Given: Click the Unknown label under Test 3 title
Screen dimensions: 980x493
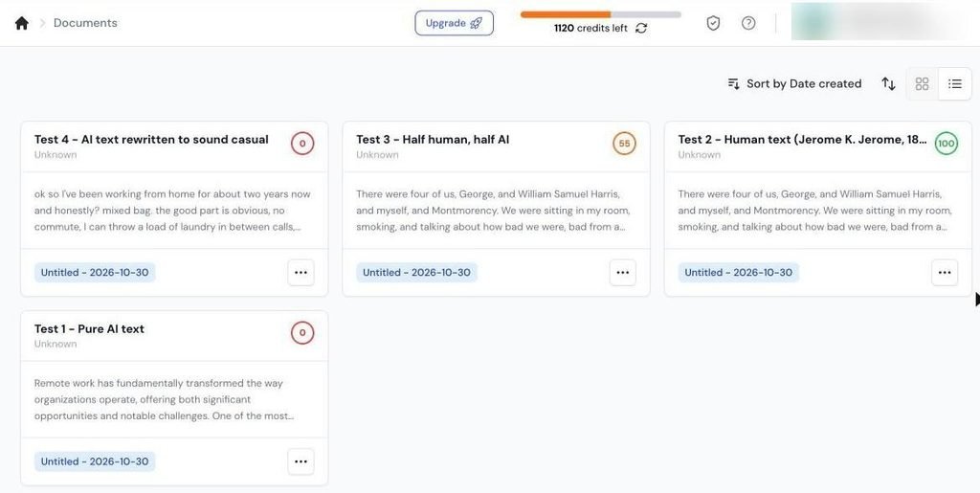Looking at the screenshot, I should (377, 155).
